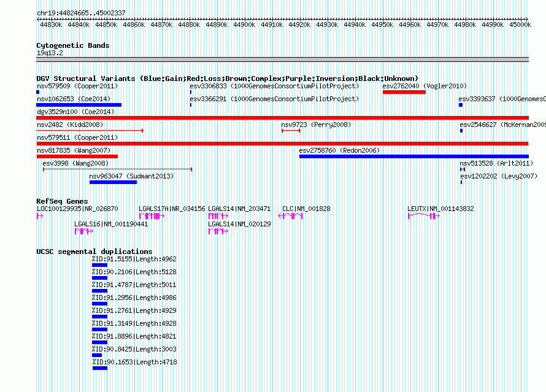The height and width of the screenshot is (392, 546).
Task: Click the esv1202202 (Levy2007) label
Action: coord(499,176)
